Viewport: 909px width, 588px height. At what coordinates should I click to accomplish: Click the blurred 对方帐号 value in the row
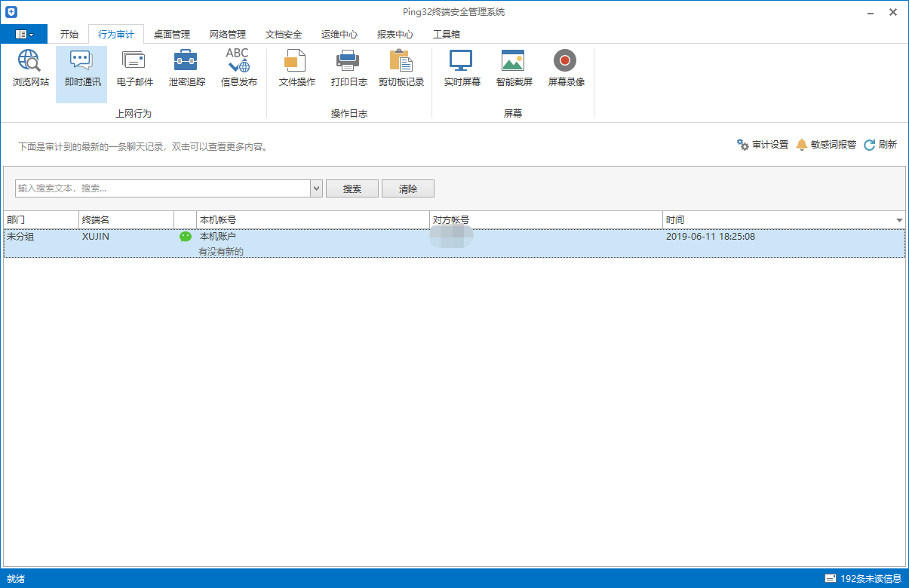point(451,237)
